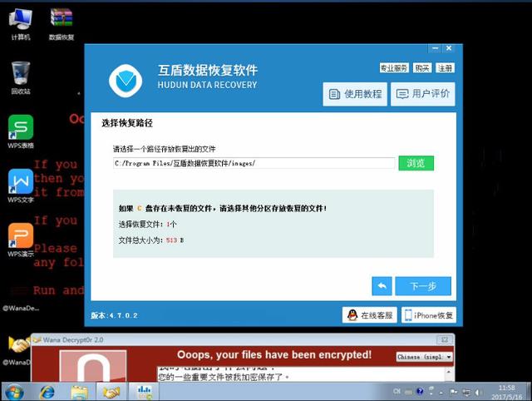Open the 回收站 recycle bin

tap(20, 77)
